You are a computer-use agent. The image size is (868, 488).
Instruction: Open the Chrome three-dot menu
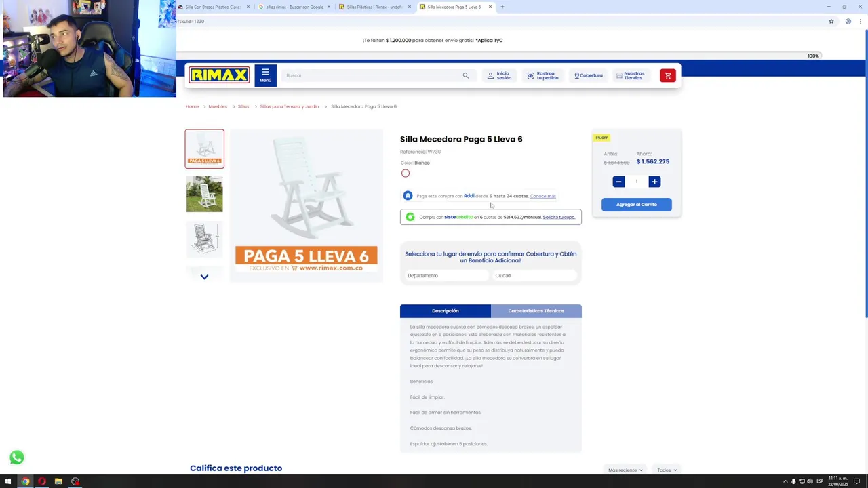click(x=861, y=21)
